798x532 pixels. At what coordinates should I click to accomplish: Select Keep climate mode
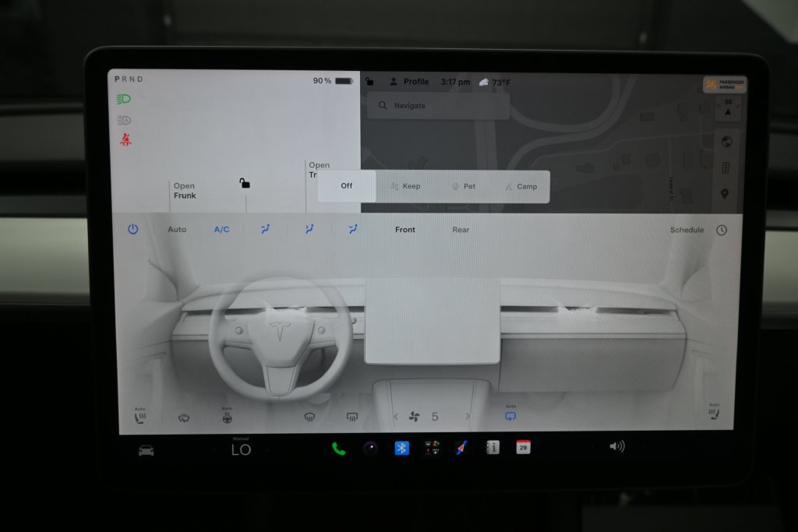click(405, 186)
